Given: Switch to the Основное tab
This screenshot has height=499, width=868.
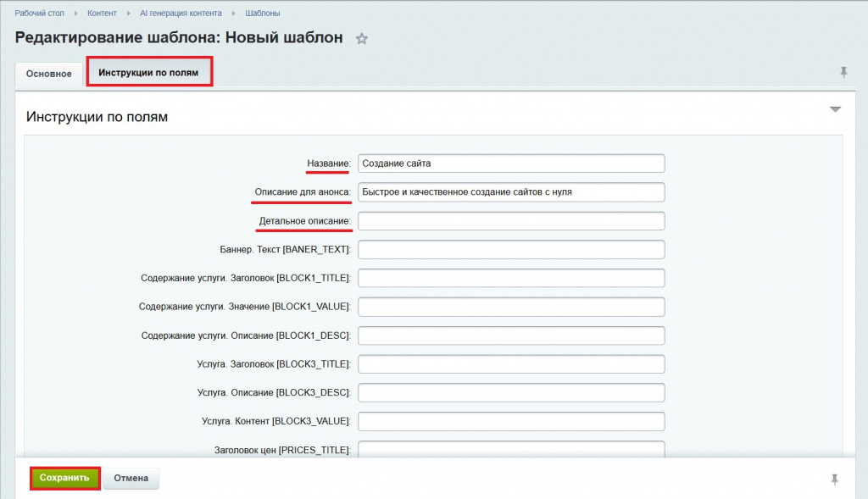Looking at the screenshot, I should coord(49,74).
